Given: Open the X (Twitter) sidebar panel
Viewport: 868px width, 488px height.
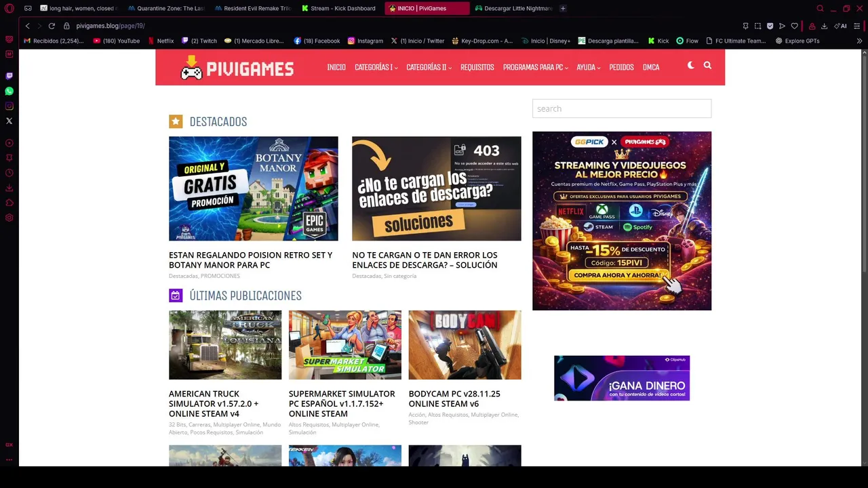Looking at the screenshot, I should point(9,121).
